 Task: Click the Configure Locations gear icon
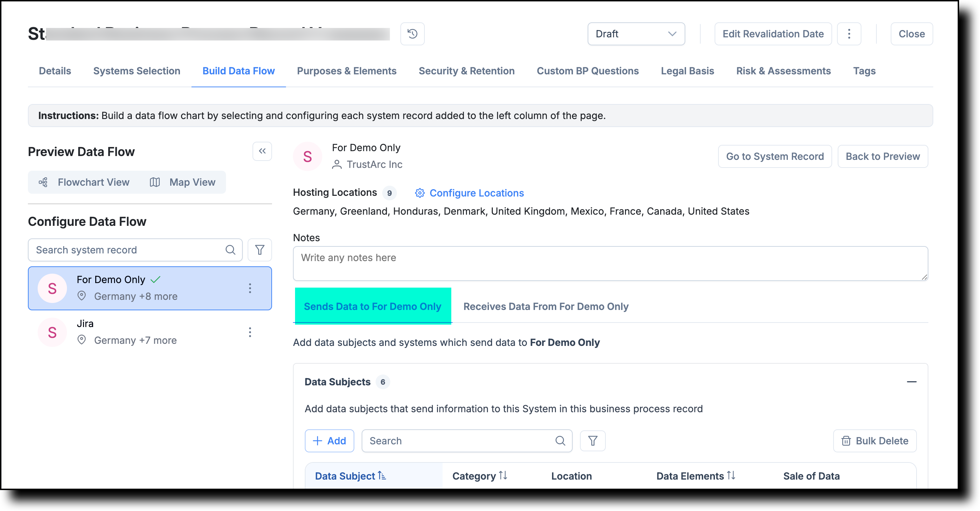(x=420, y=193)
